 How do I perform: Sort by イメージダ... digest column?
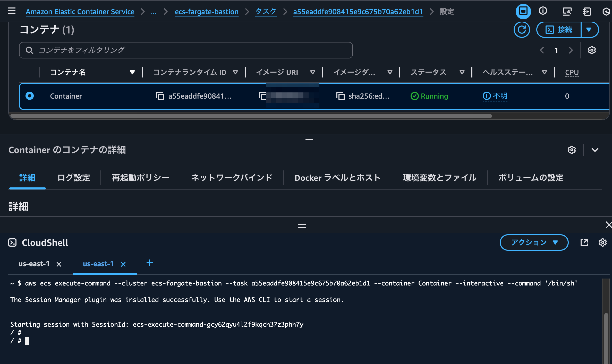pyautogui.click(x=390, y=72)
